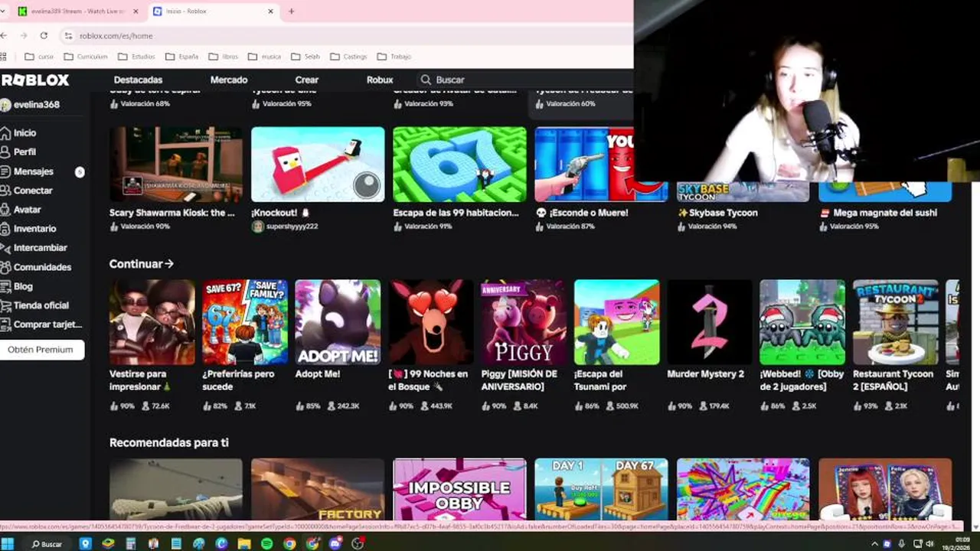Open the tab search dropdown arrow in Chrome

tap(3, 11)
